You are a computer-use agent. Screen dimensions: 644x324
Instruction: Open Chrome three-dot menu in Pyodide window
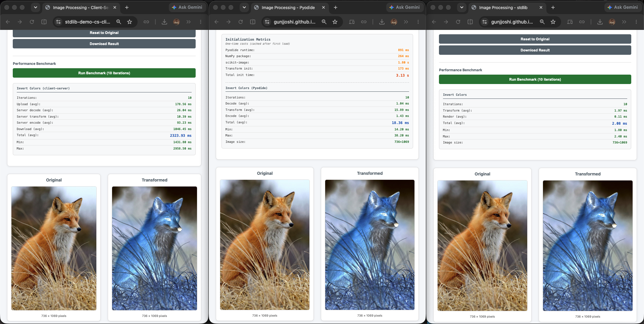coord(418,22)
